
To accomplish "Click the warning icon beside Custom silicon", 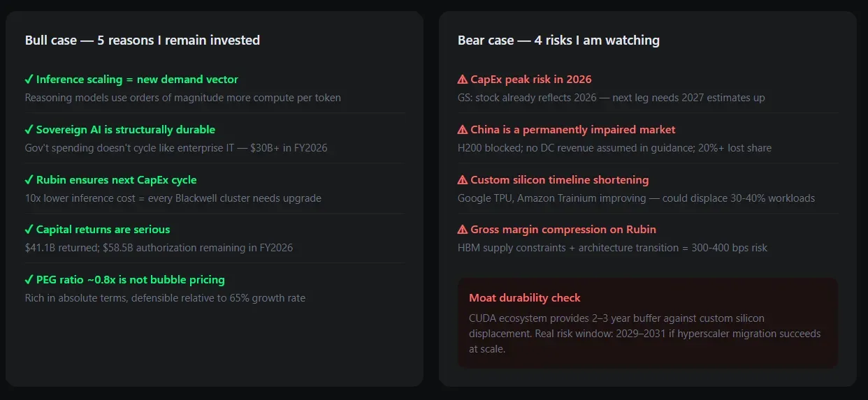I will click(x=463, y=180).
